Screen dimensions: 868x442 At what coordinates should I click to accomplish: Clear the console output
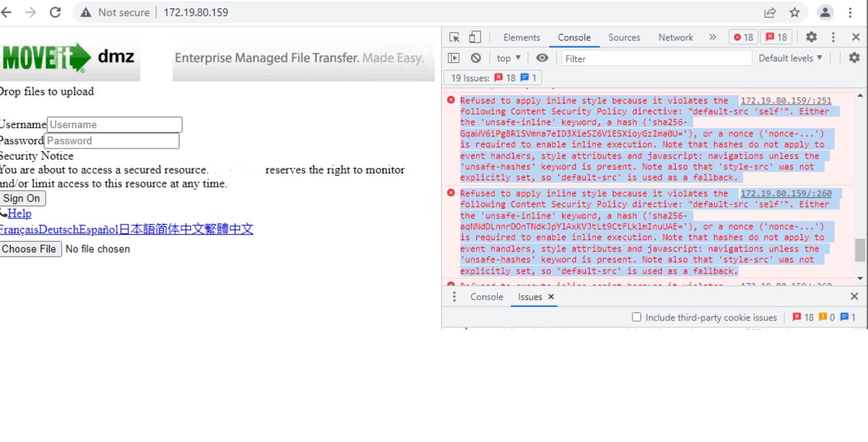pos(476,58)
